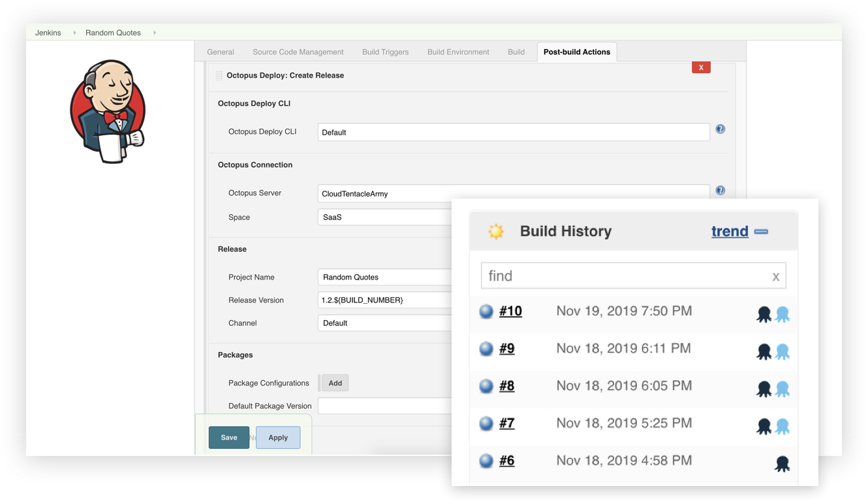This screenshot has height=503, width=868.
Task: Click the Apply button
Action: click(x=278, y=438)
